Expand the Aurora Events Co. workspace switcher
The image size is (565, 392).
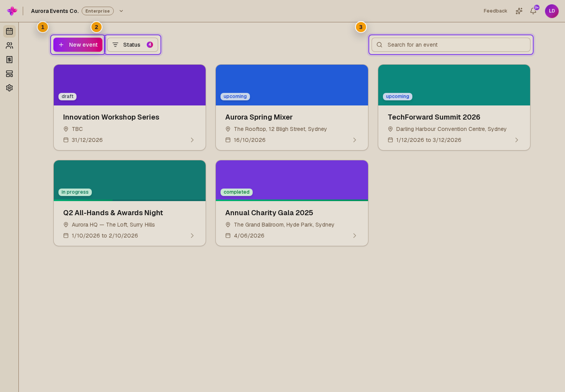(121, 11)
